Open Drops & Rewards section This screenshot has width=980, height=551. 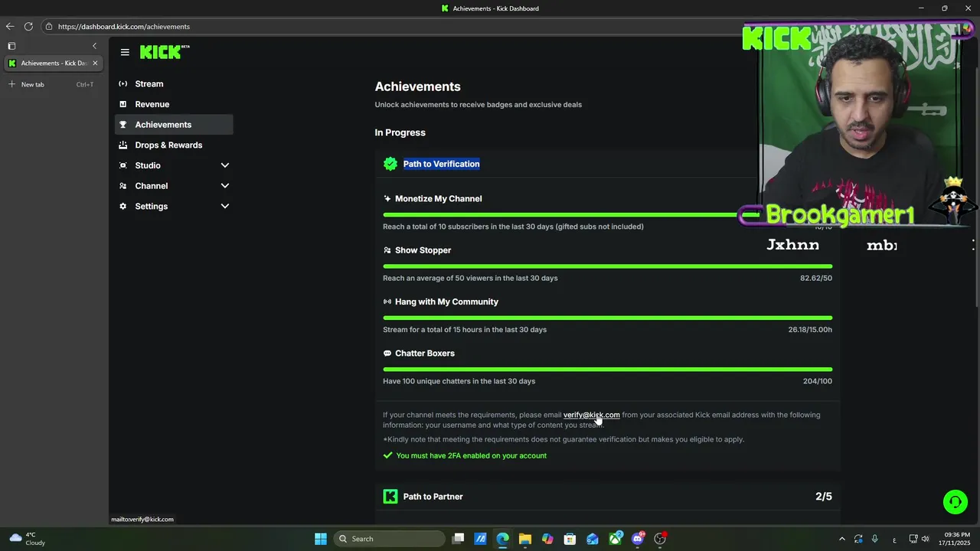click(168, 145)
